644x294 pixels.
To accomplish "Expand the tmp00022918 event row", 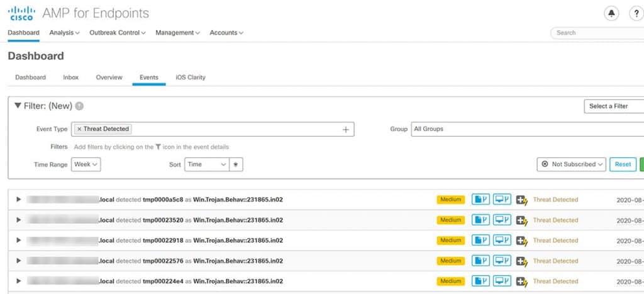I will tap(18, 240).
